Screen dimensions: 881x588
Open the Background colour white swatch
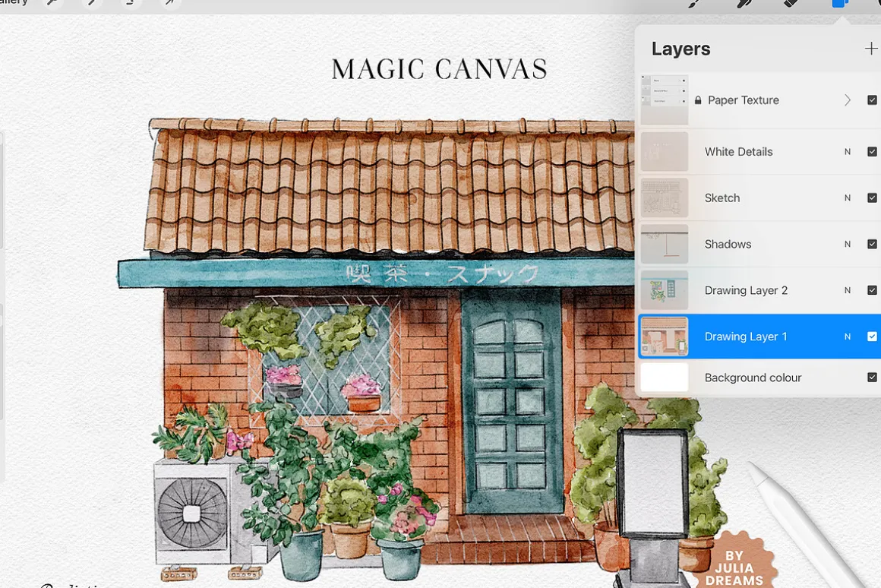coord(664,378)
